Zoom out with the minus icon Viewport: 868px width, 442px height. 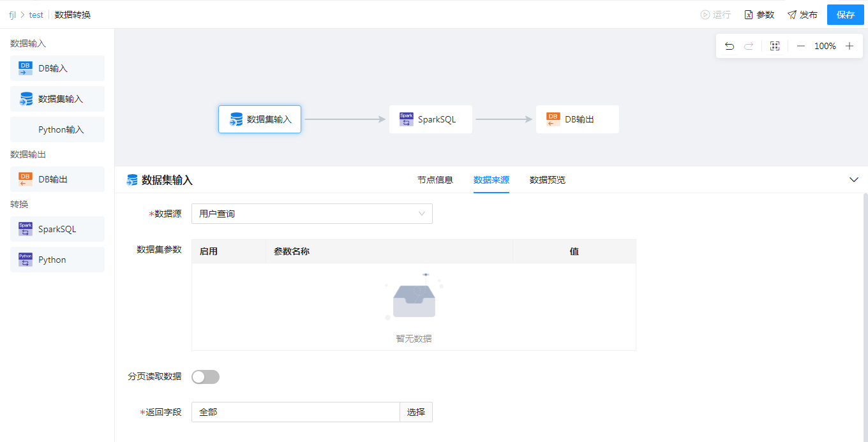[x=800, y=46]
